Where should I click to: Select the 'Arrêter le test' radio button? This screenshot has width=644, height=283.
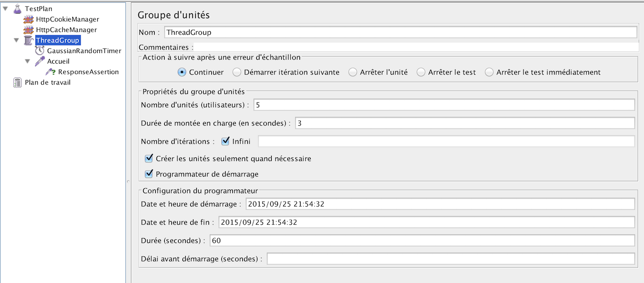point(421,72)
